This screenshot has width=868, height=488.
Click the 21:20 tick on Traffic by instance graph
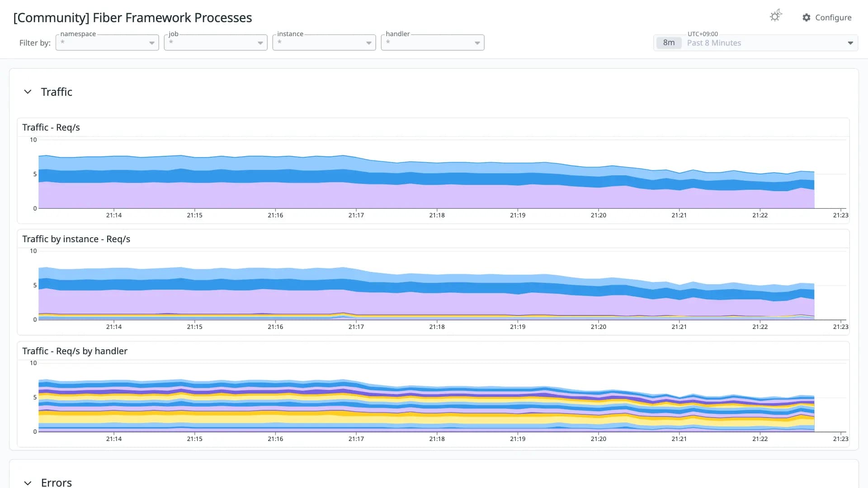[x=599, y=327]
